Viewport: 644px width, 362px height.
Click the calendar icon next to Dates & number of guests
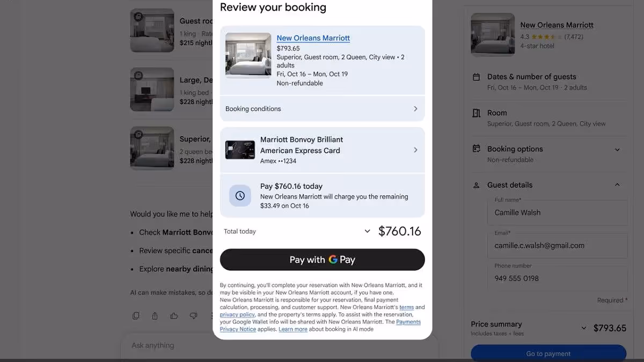(476, 77)
